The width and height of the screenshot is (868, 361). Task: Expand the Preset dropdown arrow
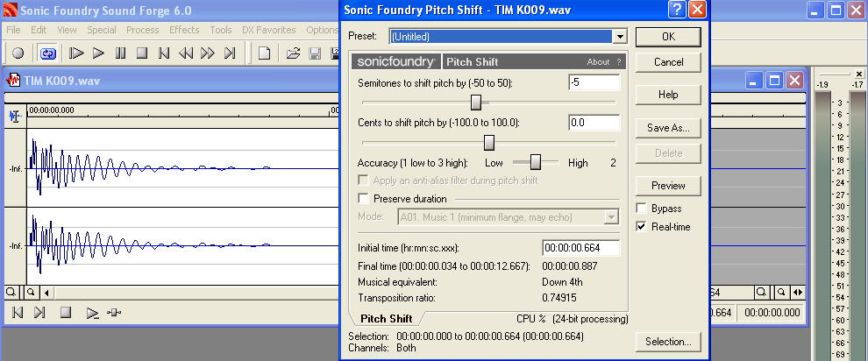pyautogui.click(x=620, y=37)
